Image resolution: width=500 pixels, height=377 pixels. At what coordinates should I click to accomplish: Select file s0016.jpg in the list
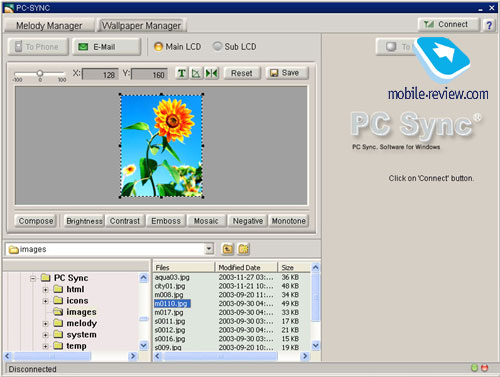(x=170, y=339)
